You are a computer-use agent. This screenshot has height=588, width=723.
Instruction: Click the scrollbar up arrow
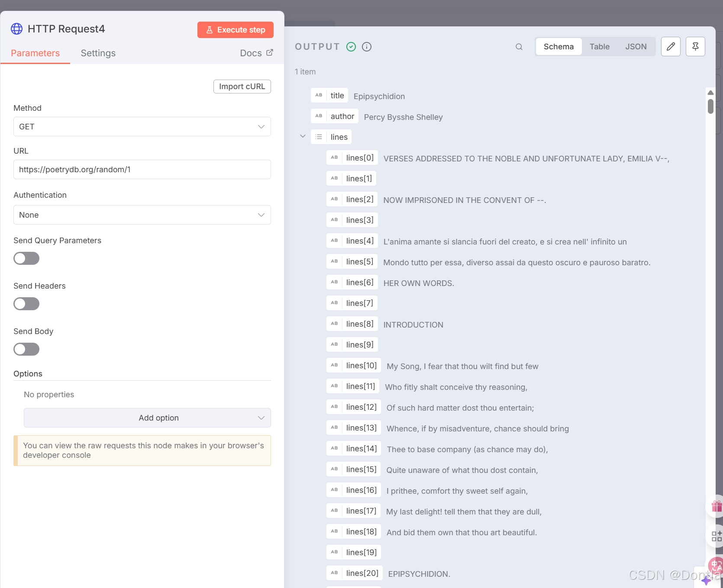(x=710, y=93)
